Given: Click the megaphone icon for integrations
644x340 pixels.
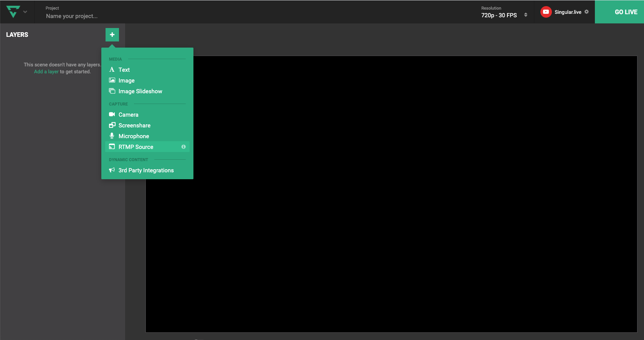Looking at the screenshot, I should tap(112, 170).
